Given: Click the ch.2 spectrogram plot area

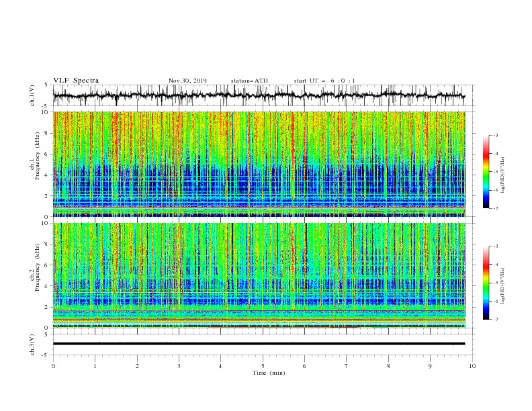Looking at the screenshot, I should click(x=259, y=275).
